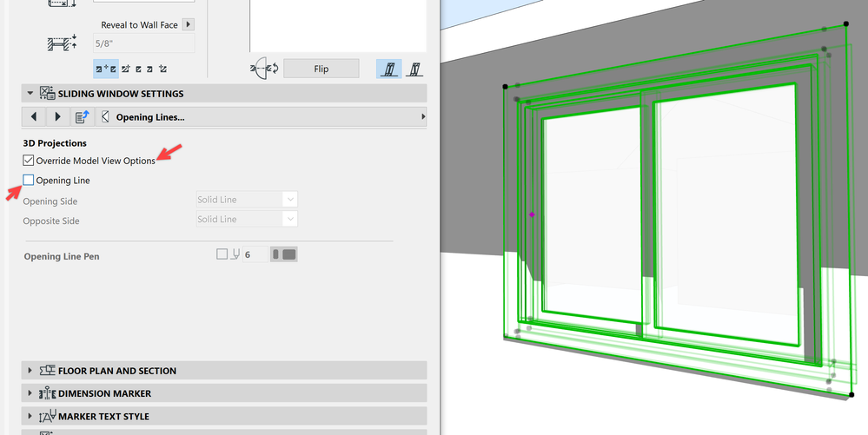Select the last reveal anchor icon
Viewport: 868px width, 435px height.
162,69
